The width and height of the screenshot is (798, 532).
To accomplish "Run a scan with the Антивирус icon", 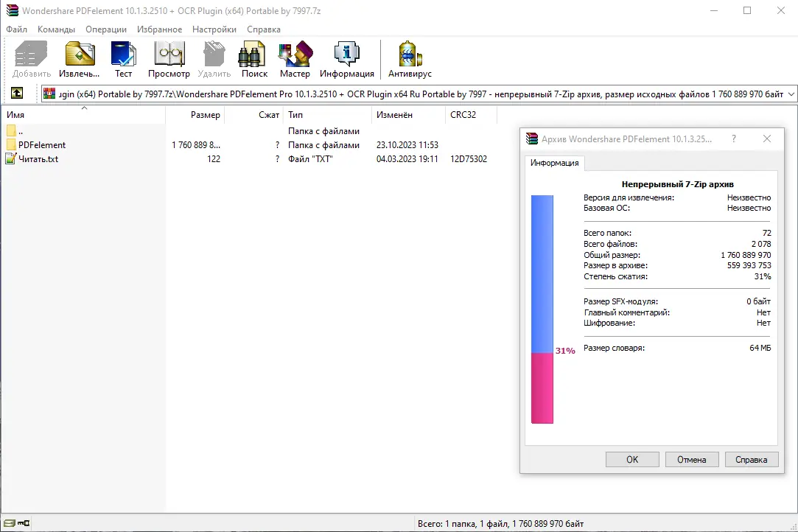I will [409, 59].
